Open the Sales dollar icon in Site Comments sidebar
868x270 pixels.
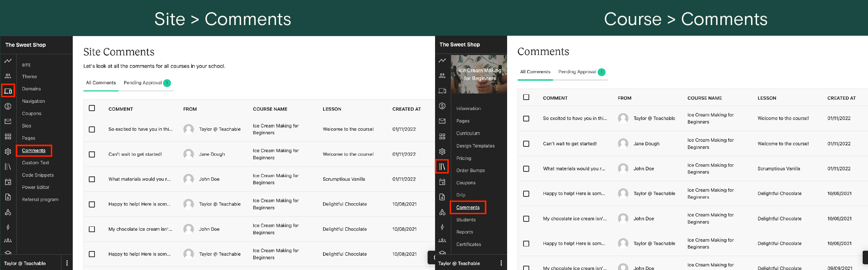click(8, 106)
